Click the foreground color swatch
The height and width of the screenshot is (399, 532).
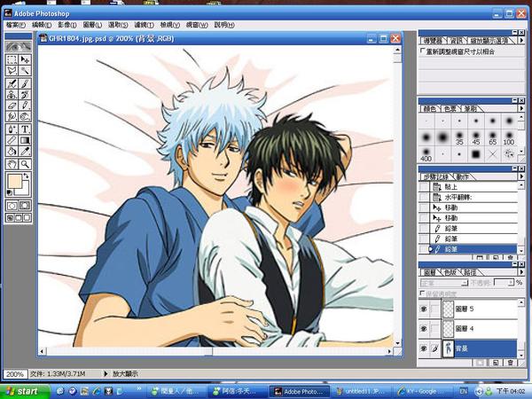[13, 182]
